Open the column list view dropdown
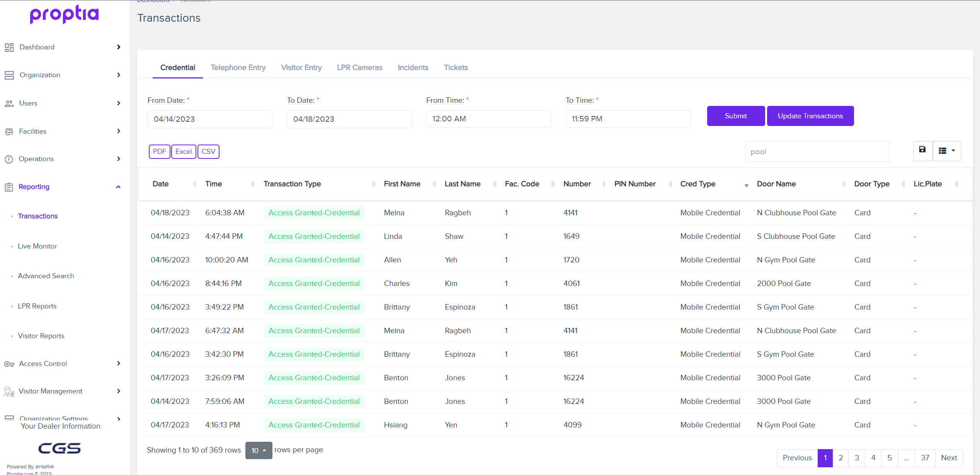 tap(947, 151)
